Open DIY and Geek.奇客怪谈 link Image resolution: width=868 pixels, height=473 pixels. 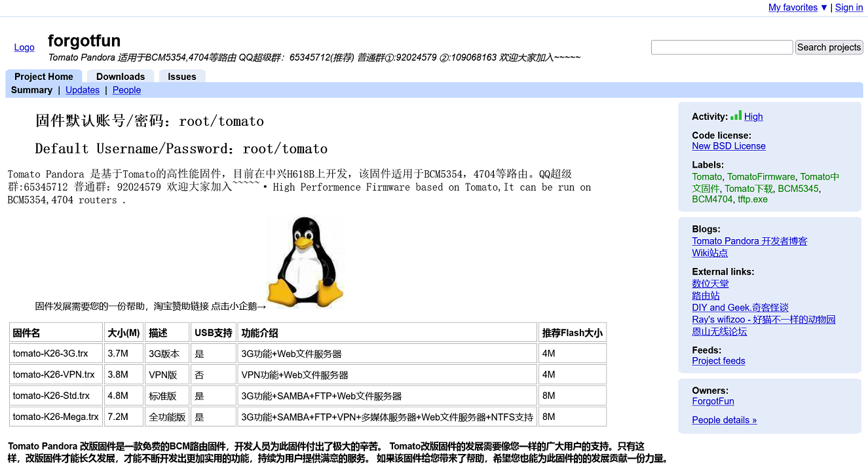740,308
